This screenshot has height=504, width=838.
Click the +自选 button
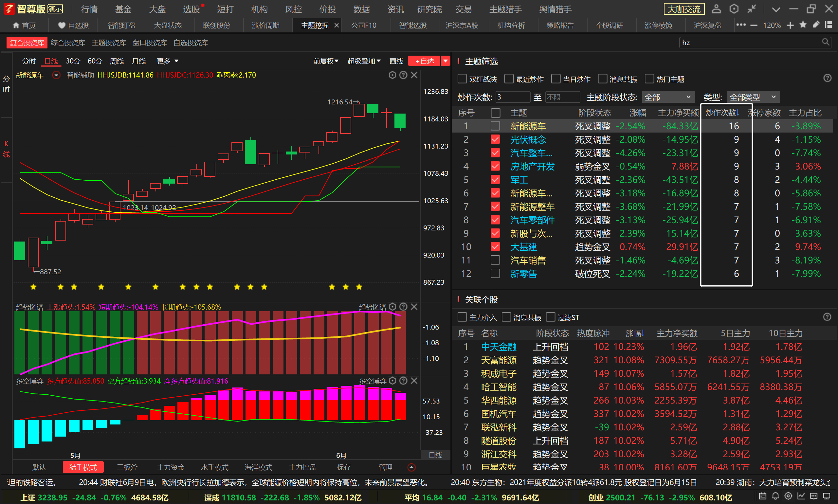click(424, 61)
